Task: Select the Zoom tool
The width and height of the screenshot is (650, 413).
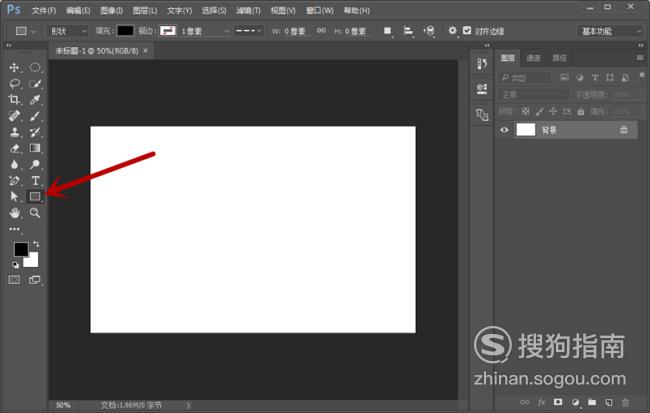Action: [35, 213]
